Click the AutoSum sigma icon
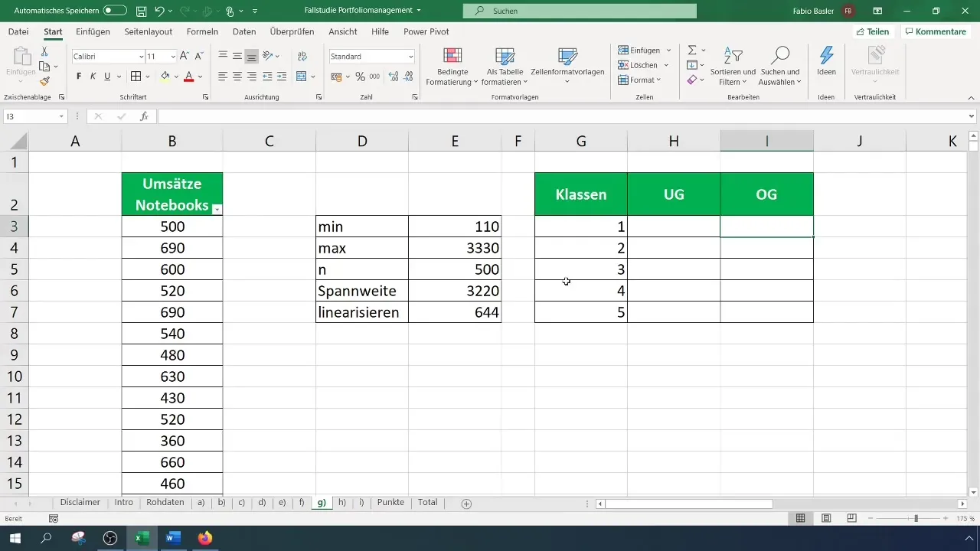The height and width of the screenshot is (551, 980). tap(692, 51)
